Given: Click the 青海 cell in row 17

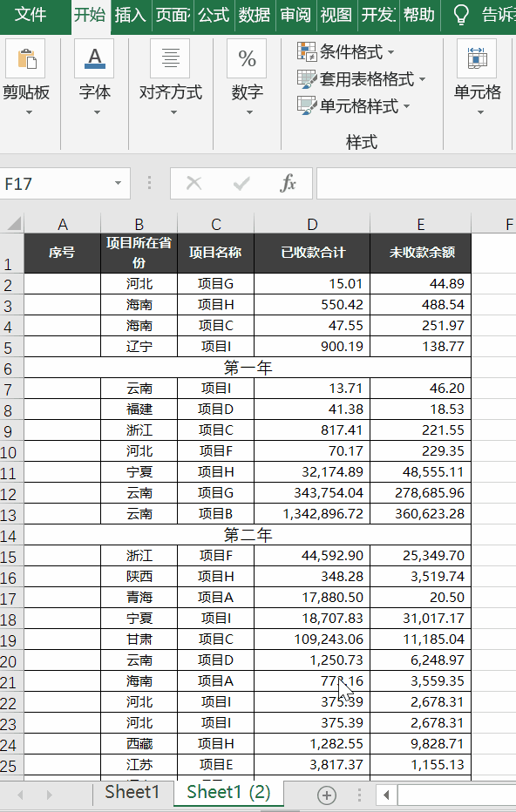Looking at the screenshot, I should pyautogui.click(x=139, y=597).
